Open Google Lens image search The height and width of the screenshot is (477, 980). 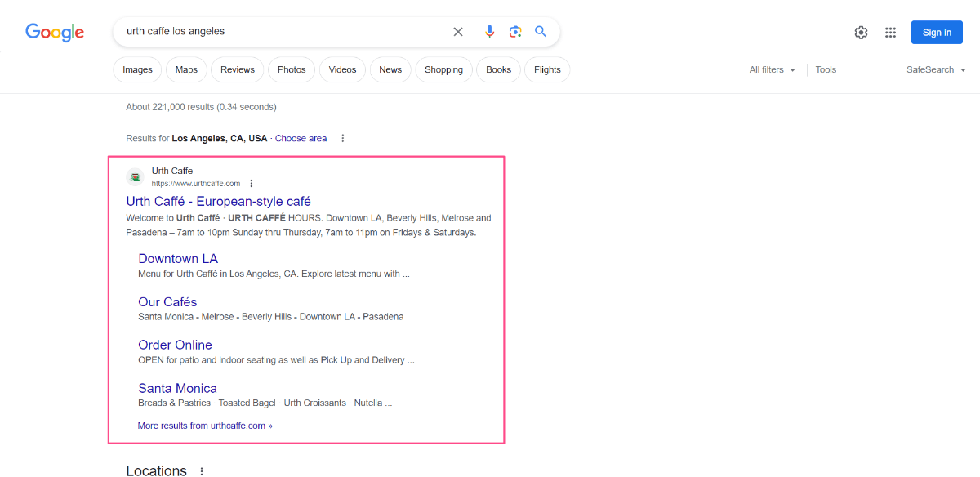click(x=515, y=32)
